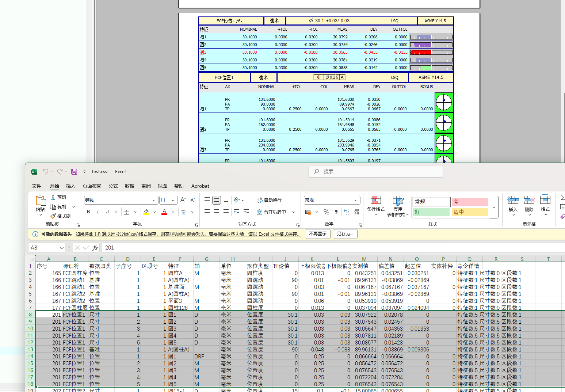The height and width of the screenshot is (392, 565).
Task: Expand font color dropdown arrow
Action: pos(173,212)
